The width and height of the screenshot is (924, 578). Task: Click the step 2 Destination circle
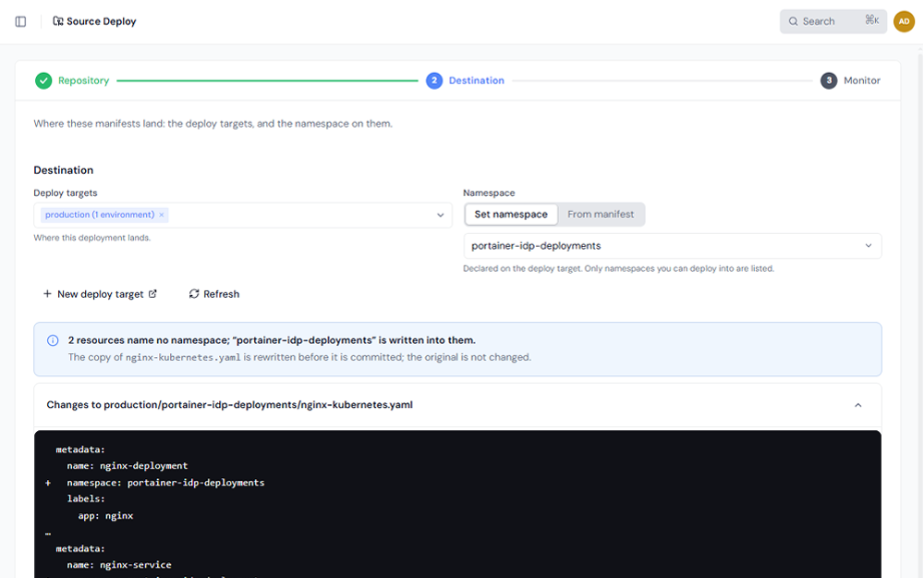click(434, 80)
